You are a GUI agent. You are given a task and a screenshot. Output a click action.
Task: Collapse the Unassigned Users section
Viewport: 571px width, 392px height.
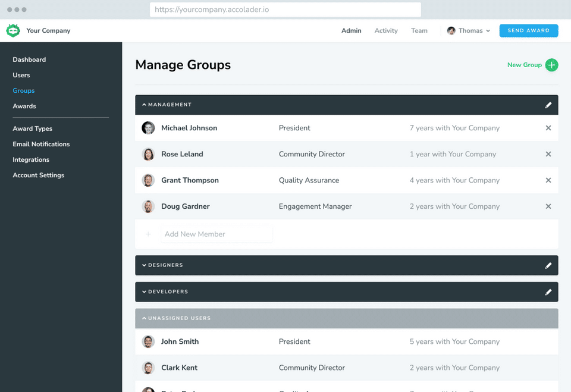point(144,318)
